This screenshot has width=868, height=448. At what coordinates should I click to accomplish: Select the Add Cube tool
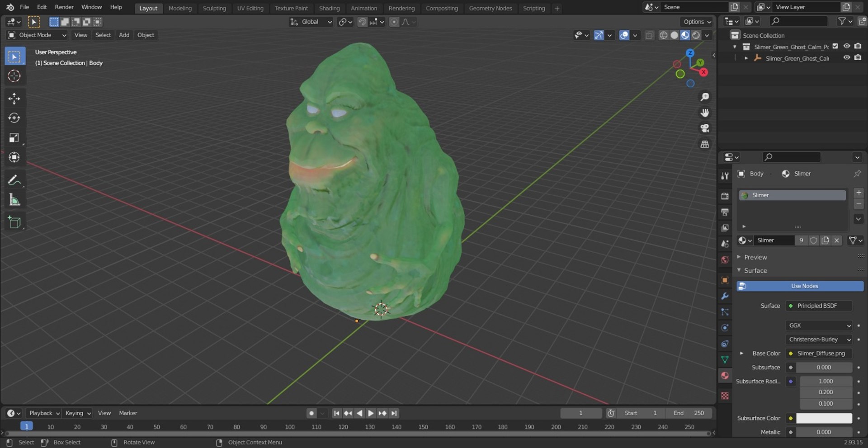14,222
